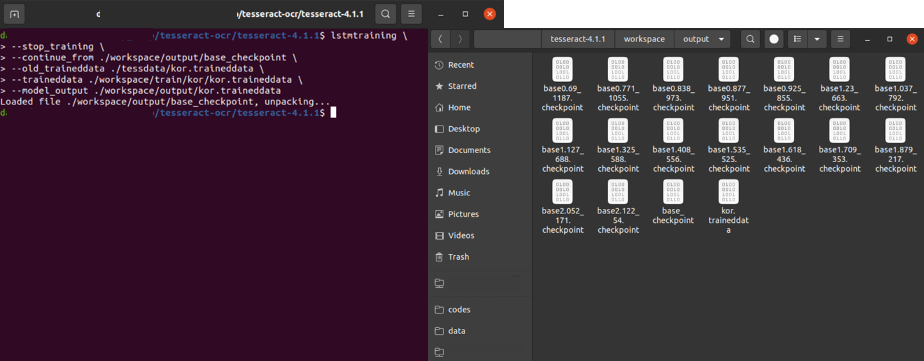The height and width of the screenshot is (361, 924).
Task: Select file base0.877_951.checkpoint
Action: 729,84
